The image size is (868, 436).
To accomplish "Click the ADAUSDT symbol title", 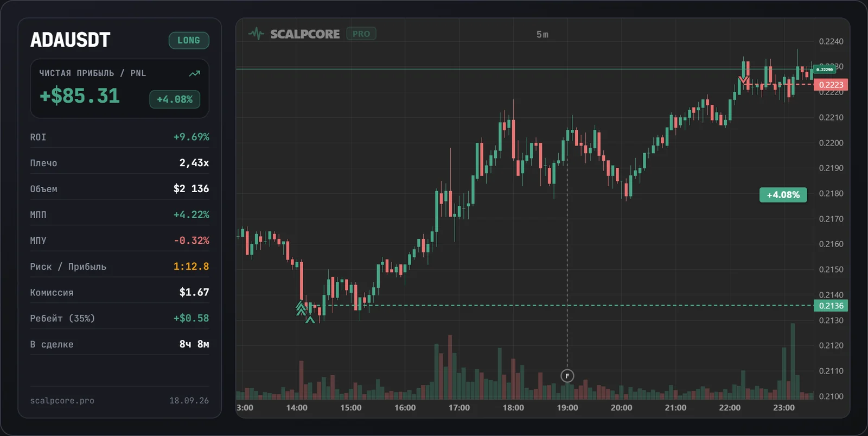I will pyautogui.click(x=70, y=40).
